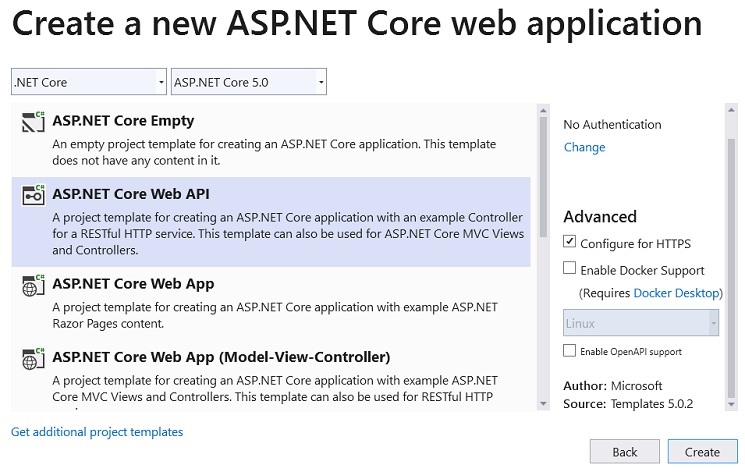Open the ASP.NET Core 5.0 version dropdown

point(248,82)
